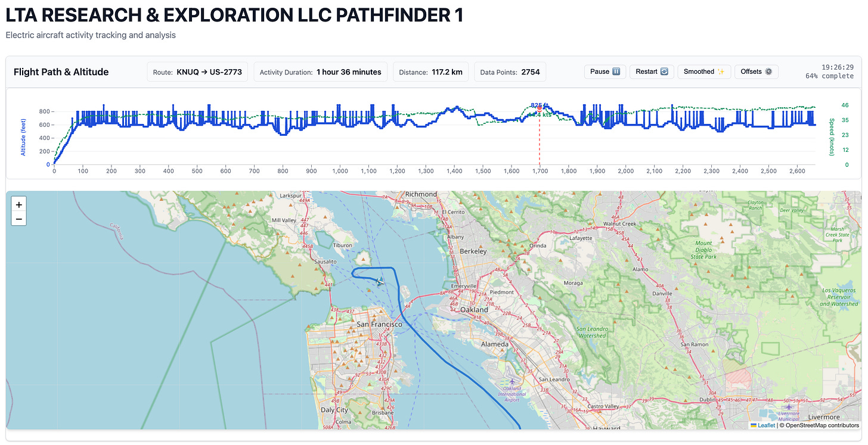868x445 pixels.
Task: Click the Lafayette label on map
Action: (x=581, y=238)
